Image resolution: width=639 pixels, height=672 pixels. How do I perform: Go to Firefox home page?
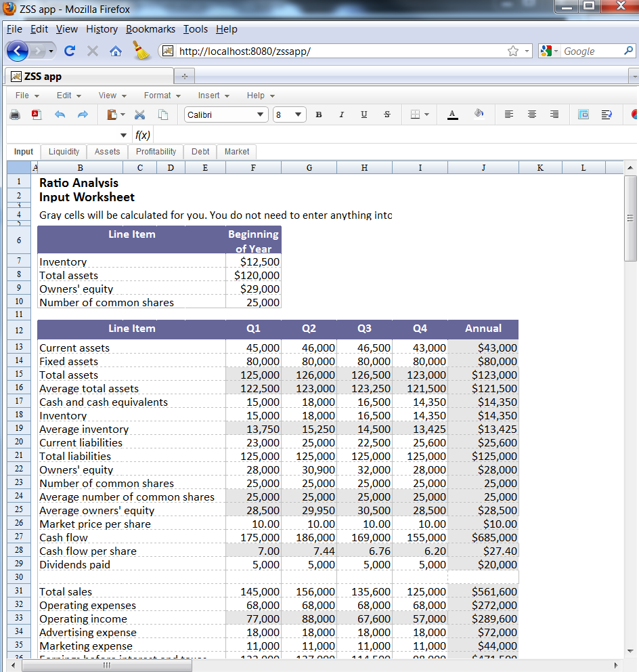point(116,51)
